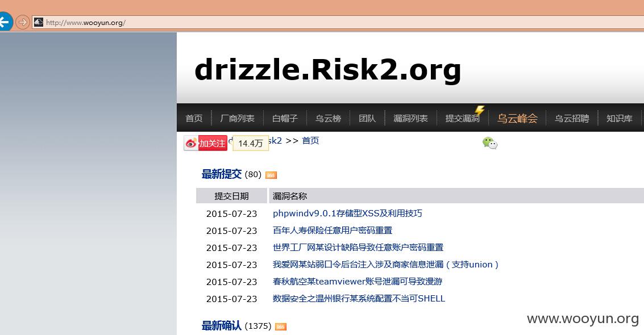Click the date 2015-07-23 in 春秋航空 row
Viewport: 644px width, 335px height.
tap(232, 282)
